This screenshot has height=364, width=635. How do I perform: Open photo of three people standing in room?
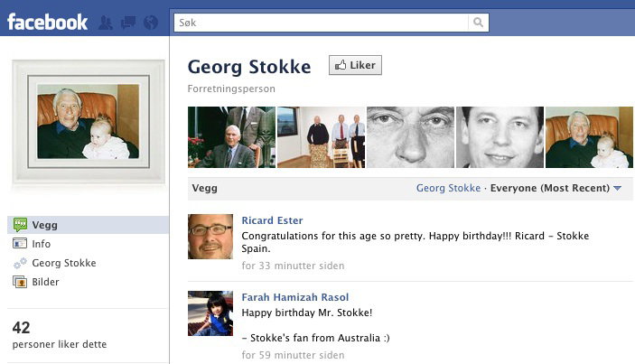[x=322, y=137]
